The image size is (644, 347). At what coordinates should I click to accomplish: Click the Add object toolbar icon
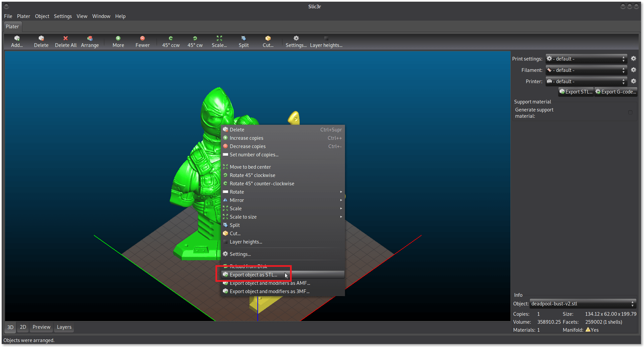(x=17, y=39)
